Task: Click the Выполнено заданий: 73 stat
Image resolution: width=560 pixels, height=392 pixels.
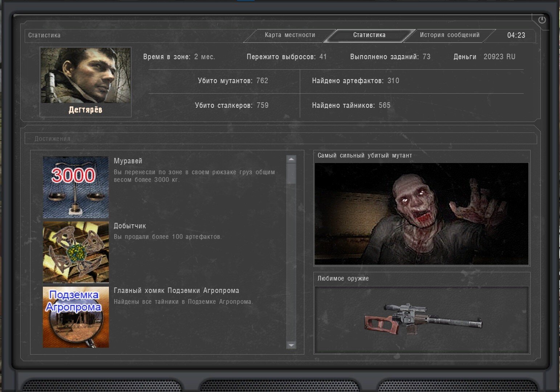Action: click(390, 57)
